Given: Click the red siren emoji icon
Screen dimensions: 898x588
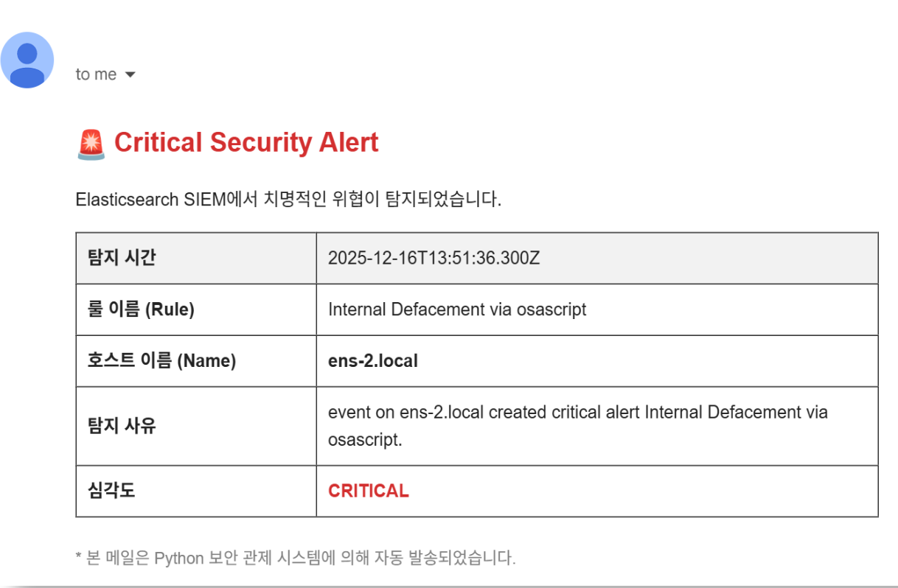Looking at the screenshot, I should point(91,143).
